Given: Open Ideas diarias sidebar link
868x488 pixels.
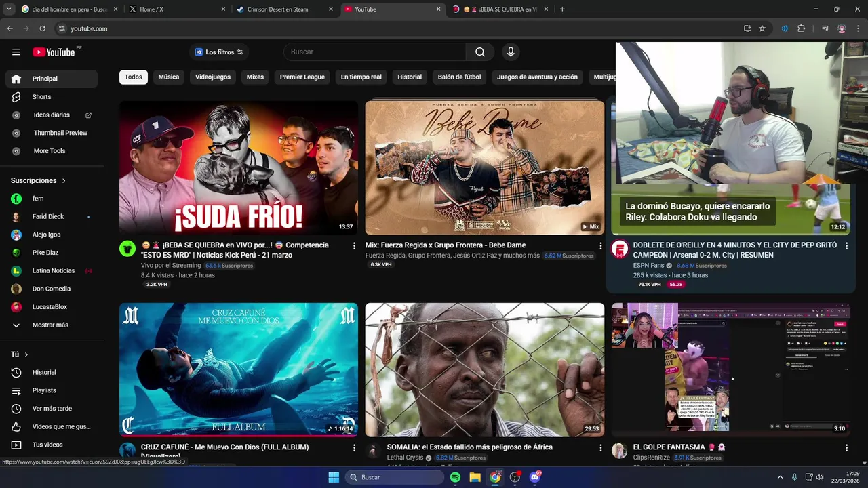Looking at the screenshot, I should (52, 115).
